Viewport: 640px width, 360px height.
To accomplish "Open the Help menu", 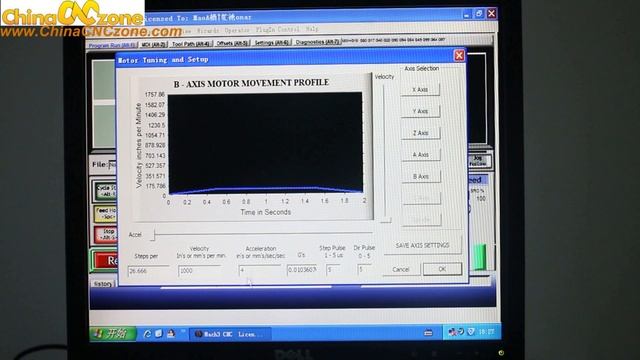I will [x=312, y=29].
